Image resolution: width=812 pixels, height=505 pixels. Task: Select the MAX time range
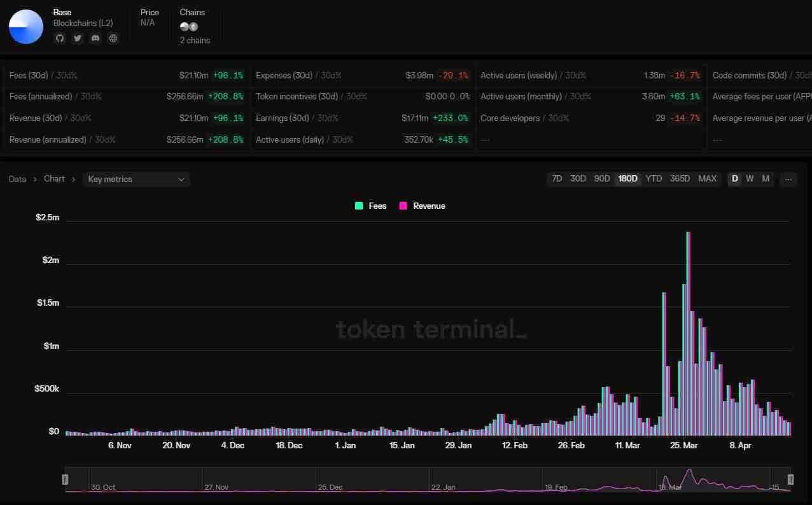pos(707,179)
